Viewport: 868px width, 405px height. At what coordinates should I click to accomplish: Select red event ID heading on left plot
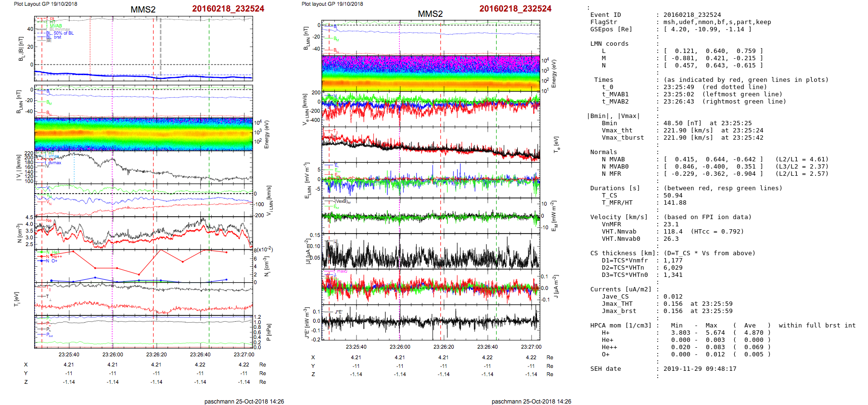pyautogui.click(x=228, y=9)
